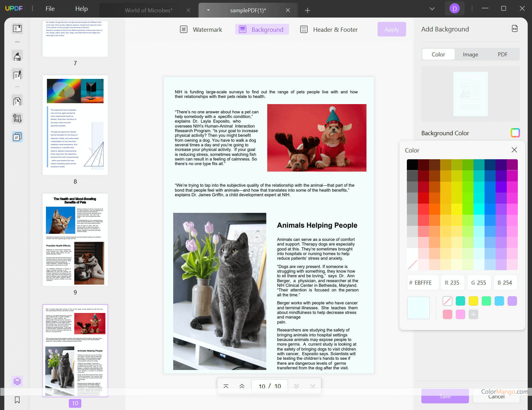Expand the tab list chevron
This screenshot has width=532, height=410.
pyautogui.click(x=432, y=9)
